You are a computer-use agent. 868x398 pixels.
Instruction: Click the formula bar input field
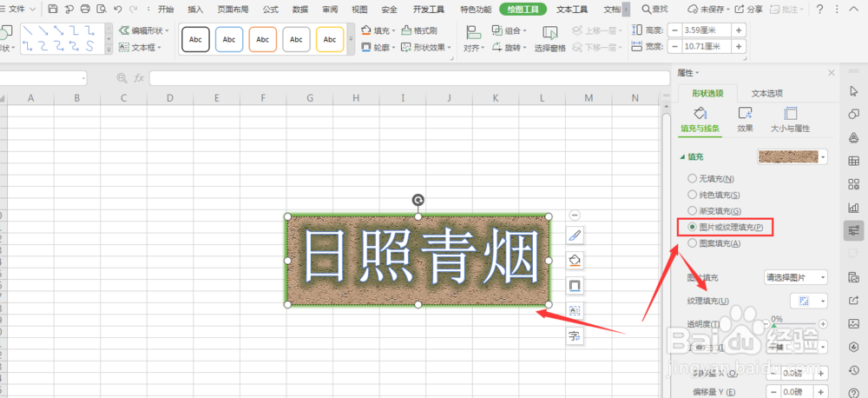(409, 78)
